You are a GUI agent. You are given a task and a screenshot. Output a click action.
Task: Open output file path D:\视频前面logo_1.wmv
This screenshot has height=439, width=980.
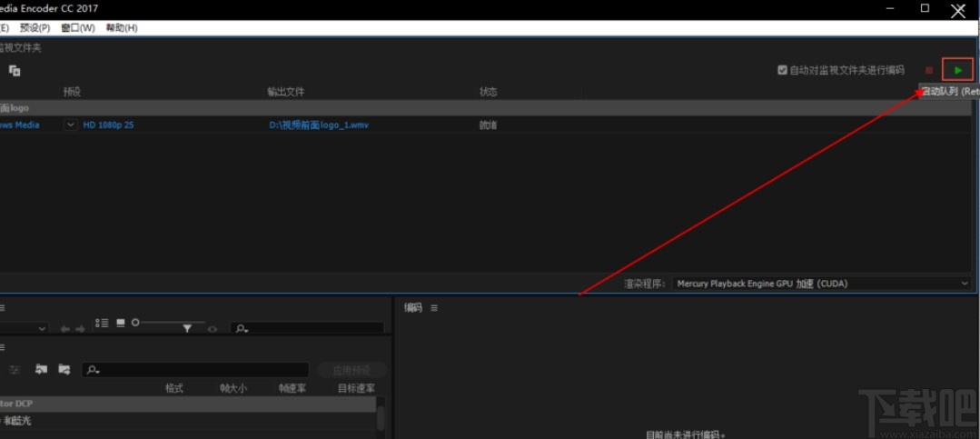point(319,125)
